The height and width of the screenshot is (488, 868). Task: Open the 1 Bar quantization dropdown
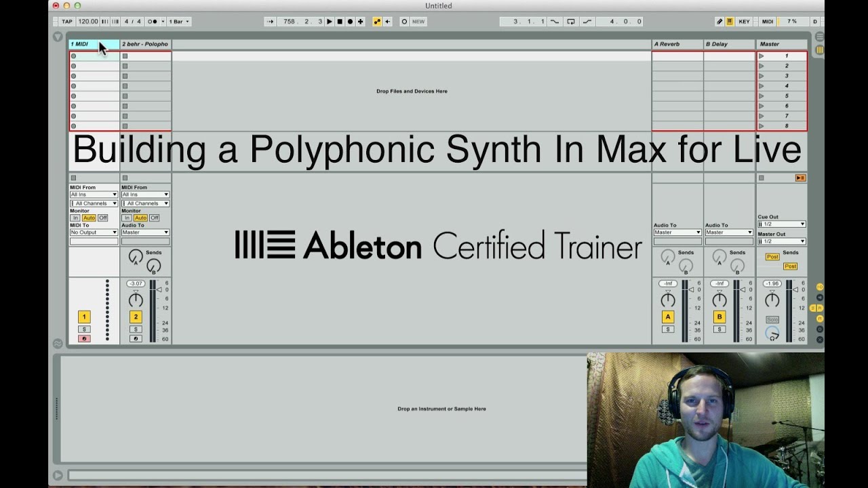point(179,22)
